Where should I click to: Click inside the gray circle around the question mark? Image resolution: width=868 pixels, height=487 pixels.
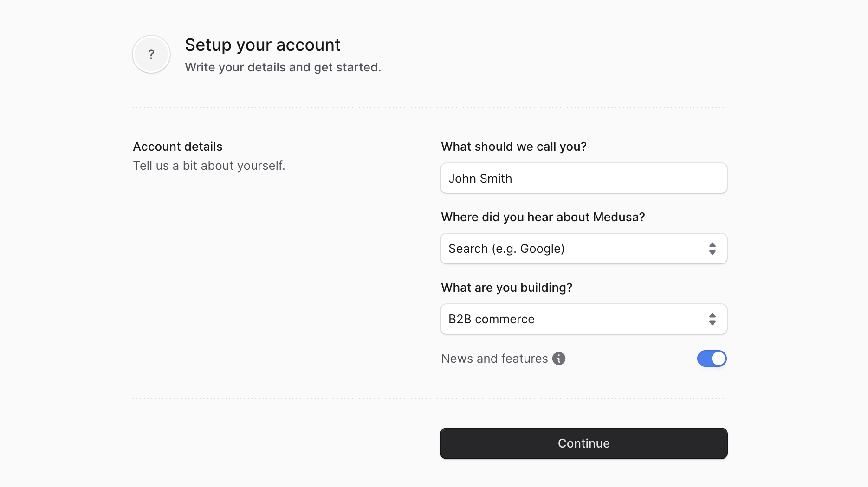click(x=151, y=54)
